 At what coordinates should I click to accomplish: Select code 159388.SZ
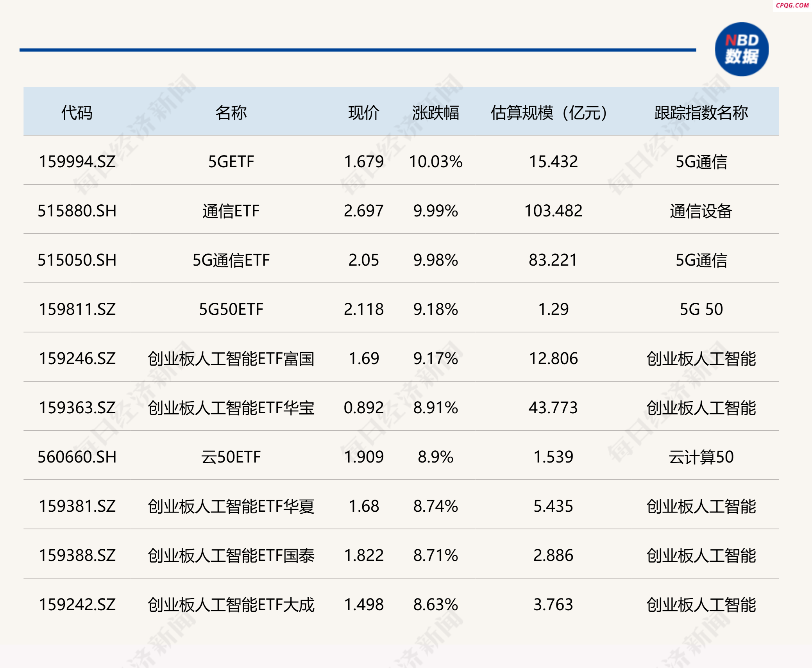[x=77, y=555]
